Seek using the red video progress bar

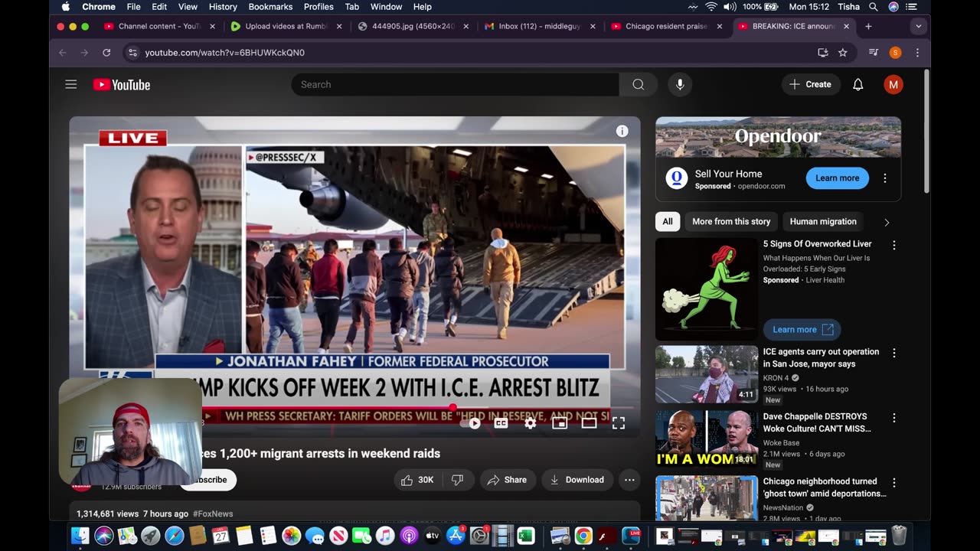[x=354, y=407]
